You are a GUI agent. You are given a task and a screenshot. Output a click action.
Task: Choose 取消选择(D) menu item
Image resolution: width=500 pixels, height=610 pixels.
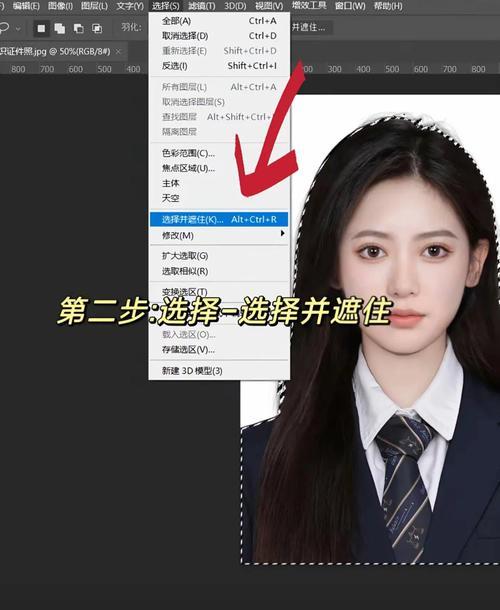click(219, 36)
